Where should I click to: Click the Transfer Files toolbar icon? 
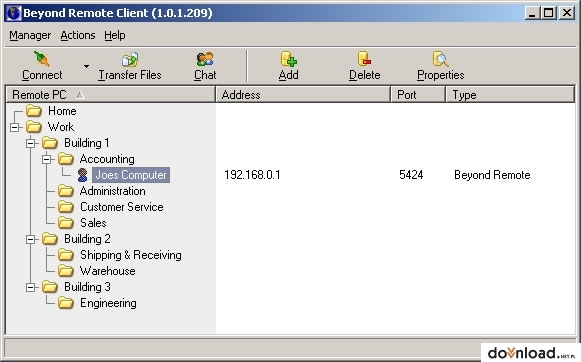pyautogui.click(x=130, y=59)
